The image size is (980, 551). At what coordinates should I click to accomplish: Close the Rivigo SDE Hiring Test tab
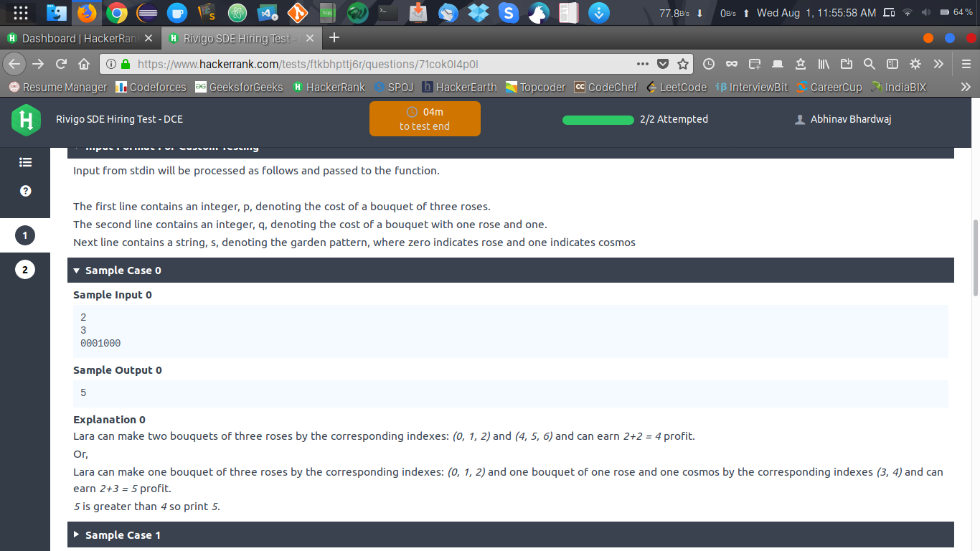[311, 38]
